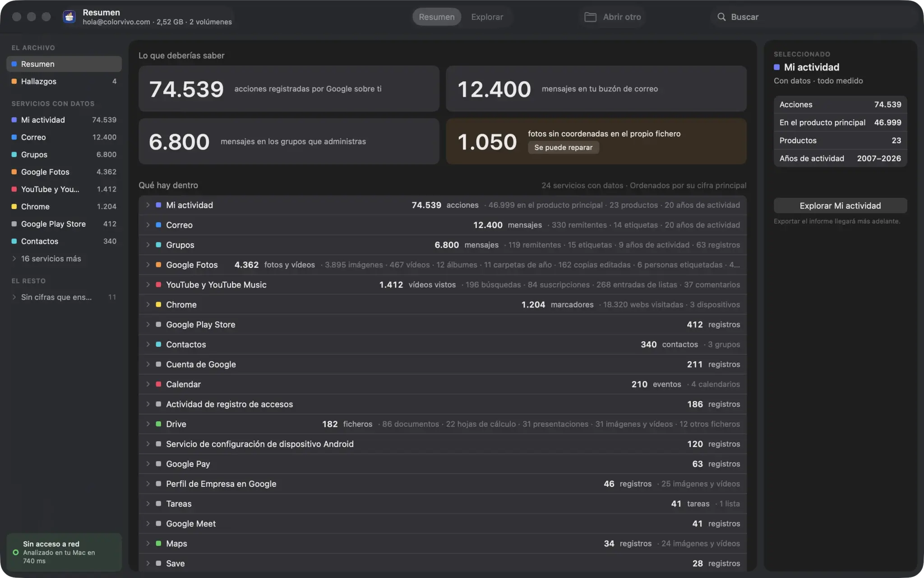Image resolution: width=924 pixels, height=578 pixels.
Task: Select Hallazgos in the sidebar
Action: (64, 81)
